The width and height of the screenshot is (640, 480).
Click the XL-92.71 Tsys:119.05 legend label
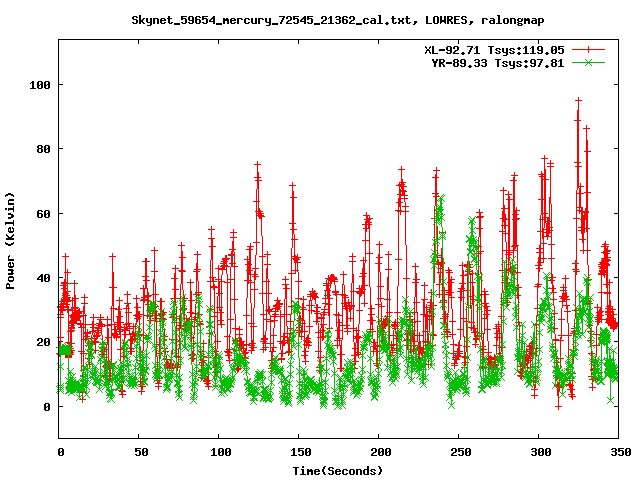pyautogui.click(x=494, y=50)
